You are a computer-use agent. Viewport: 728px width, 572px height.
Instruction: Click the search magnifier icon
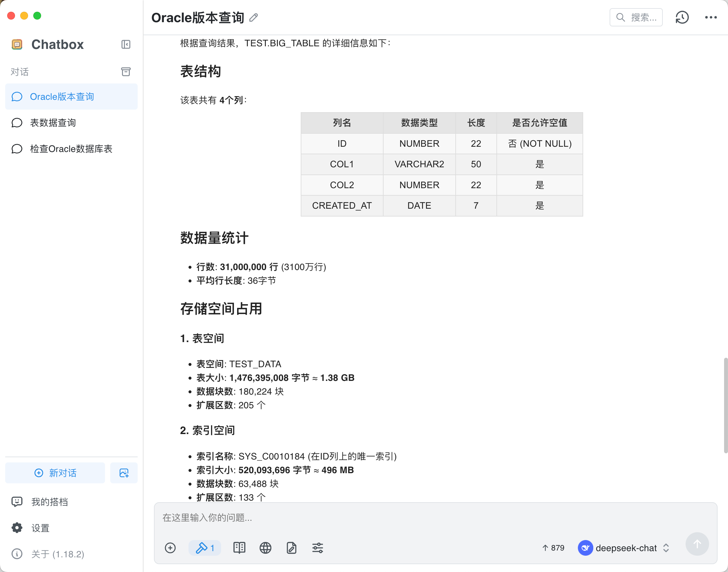[x=620, y=17]
